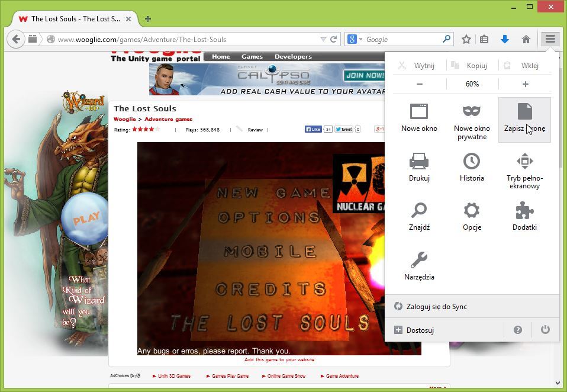This screenshot has width=567, height=392.
Task: Click Zaloguj się do Sync
Action: pyautogui.click(x=472, y=306)
